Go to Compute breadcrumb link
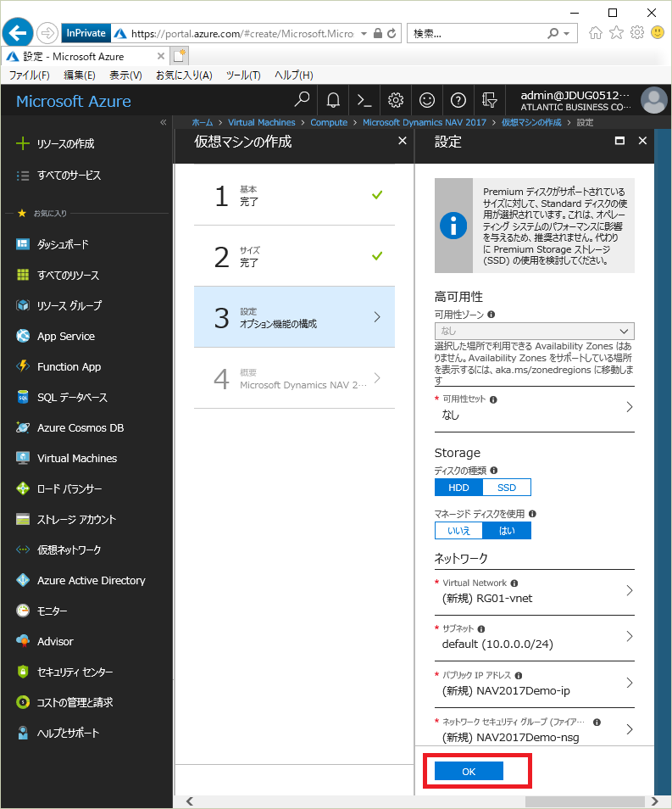 [x=329, y=122]
